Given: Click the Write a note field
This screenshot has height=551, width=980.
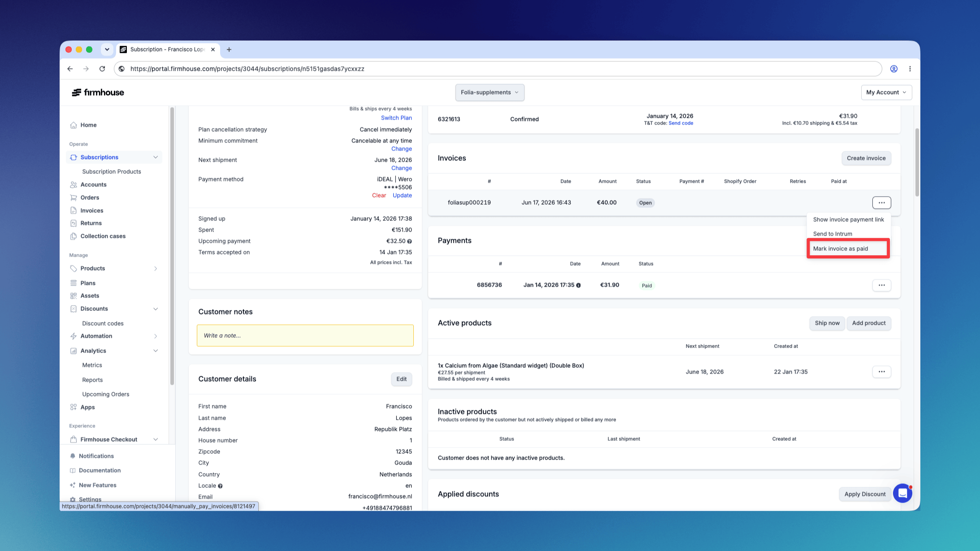Looking at the screenshot, I should tap(305, 336).
